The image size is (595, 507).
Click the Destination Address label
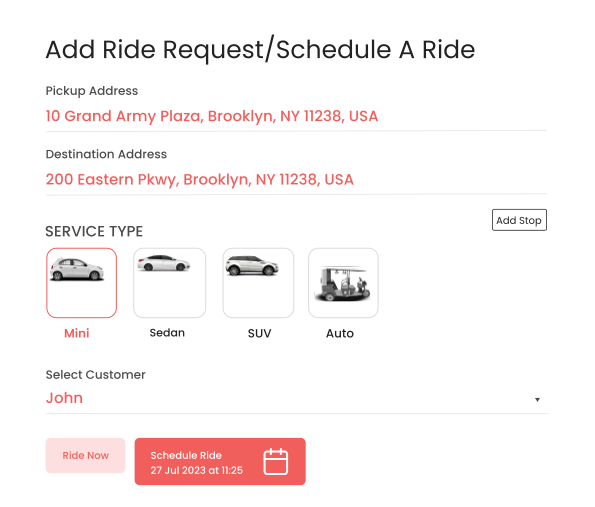pos(106,154)
